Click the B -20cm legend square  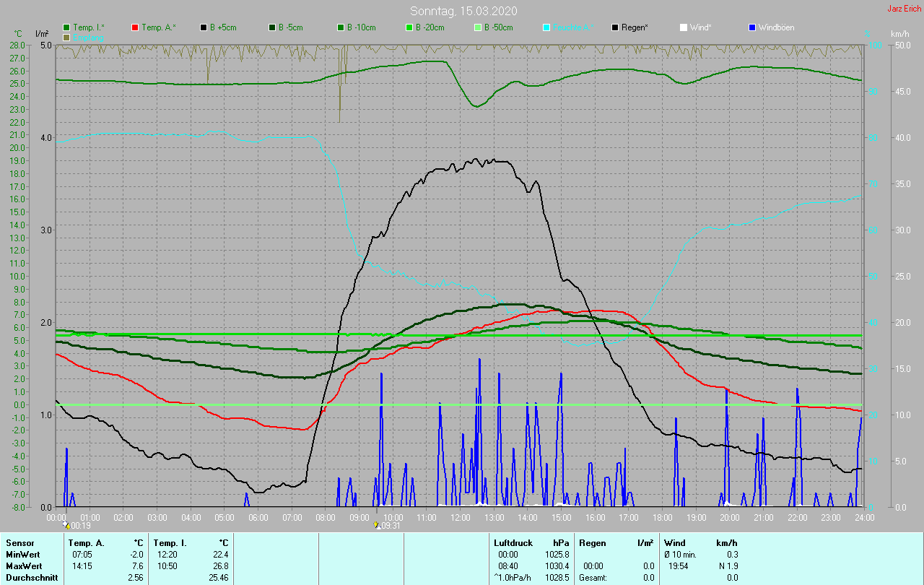click(x=409, y=27)
